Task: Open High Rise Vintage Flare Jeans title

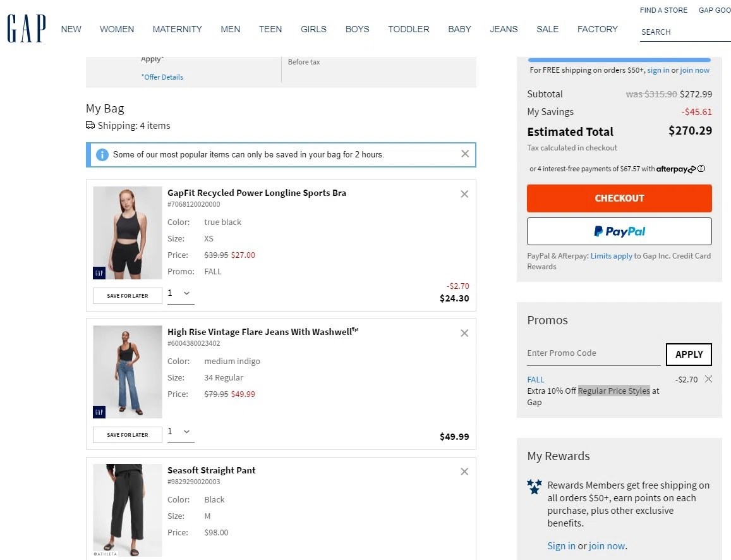Action: pyautogui.click(x=262, y=332)
